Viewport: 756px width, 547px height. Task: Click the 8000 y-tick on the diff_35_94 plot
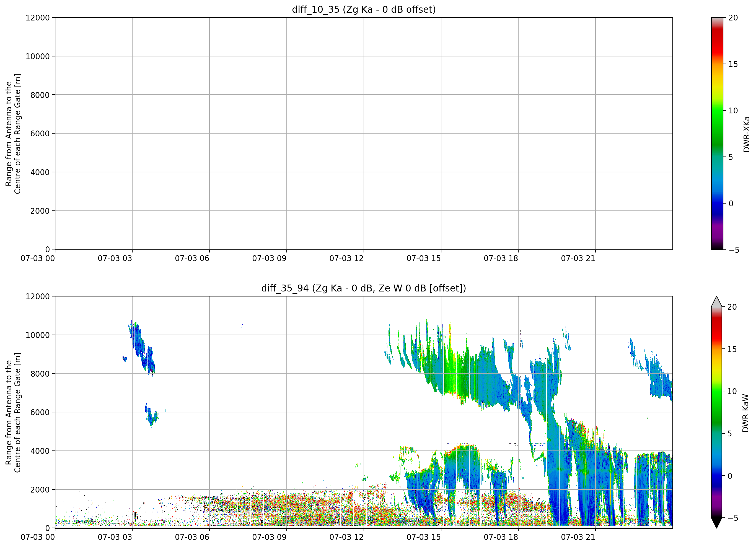tap(40, 374)
